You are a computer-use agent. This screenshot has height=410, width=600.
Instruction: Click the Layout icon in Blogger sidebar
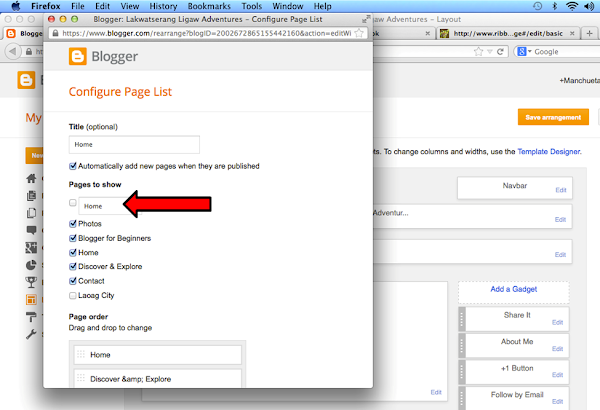31,300
